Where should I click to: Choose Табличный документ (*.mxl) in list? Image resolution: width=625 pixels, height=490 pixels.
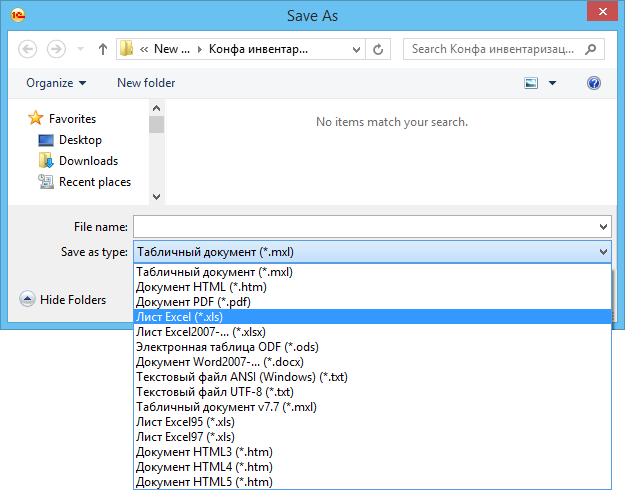pyautogui.click(x=372, y=272)
